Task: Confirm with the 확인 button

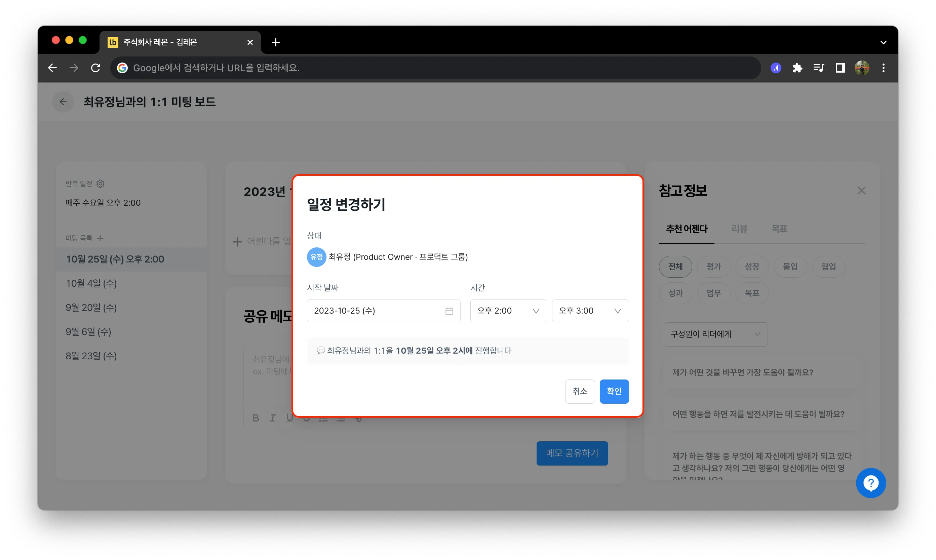Action: (614, 391)
